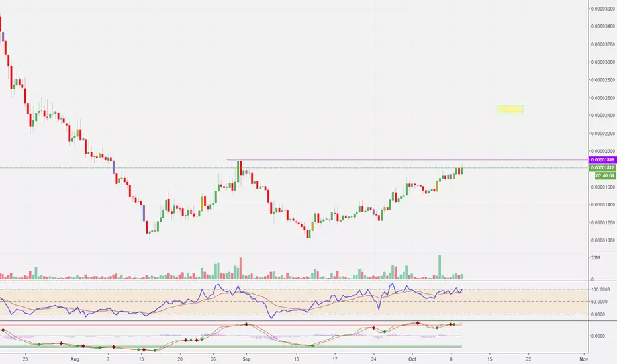Select the purple horizontal resistance line
Screen dimensions: 617x364
click(x=407, y=160)
